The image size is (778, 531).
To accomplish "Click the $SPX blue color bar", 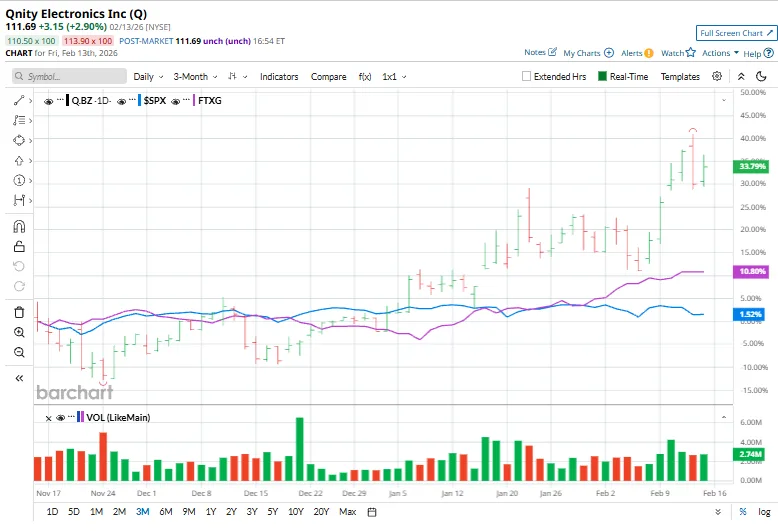I will coord(140,101).
